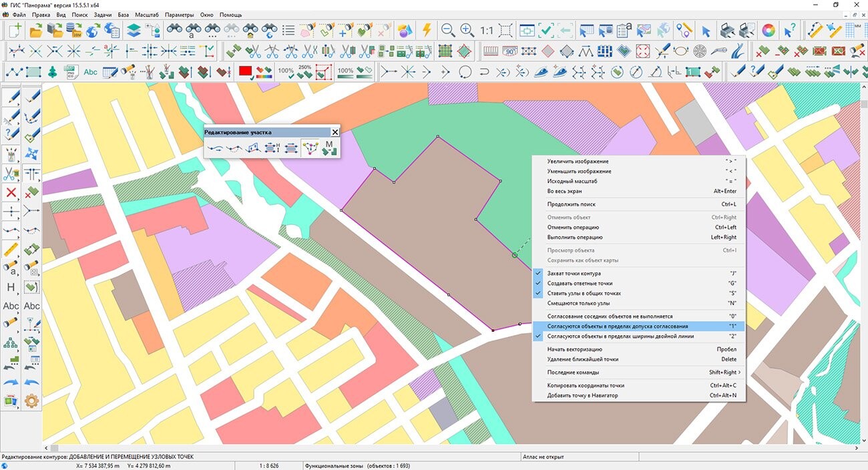Click the zoom out magnifier icon

448,30
